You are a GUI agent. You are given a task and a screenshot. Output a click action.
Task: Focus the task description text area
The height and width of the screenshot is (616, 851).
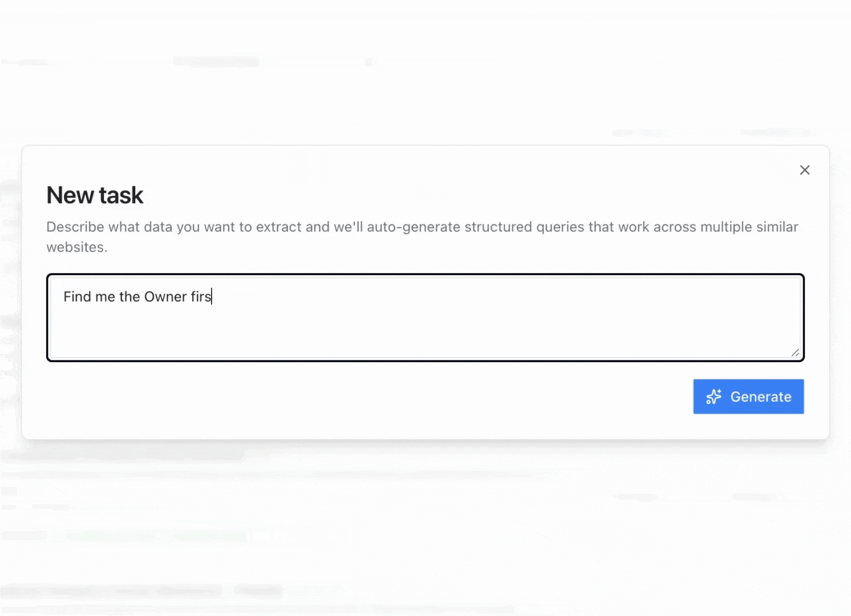click(x=425, y=328)
